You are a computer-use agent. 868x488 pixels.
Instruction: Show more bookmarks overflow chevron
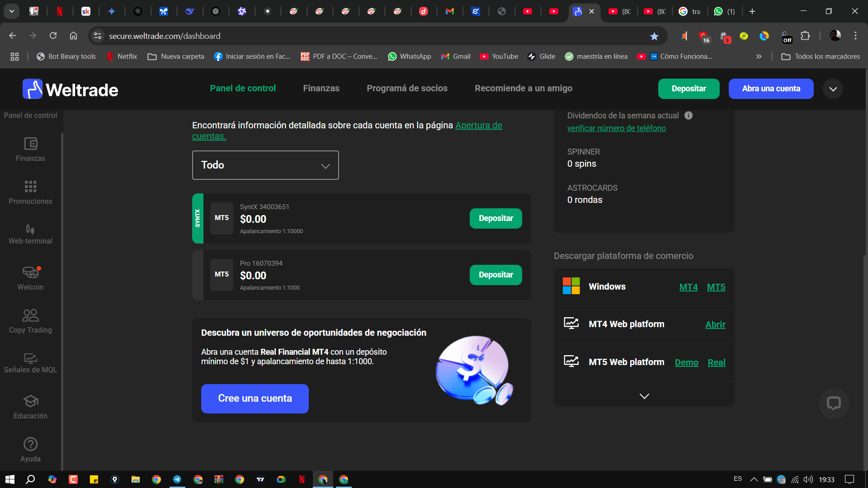click(759, 56)
